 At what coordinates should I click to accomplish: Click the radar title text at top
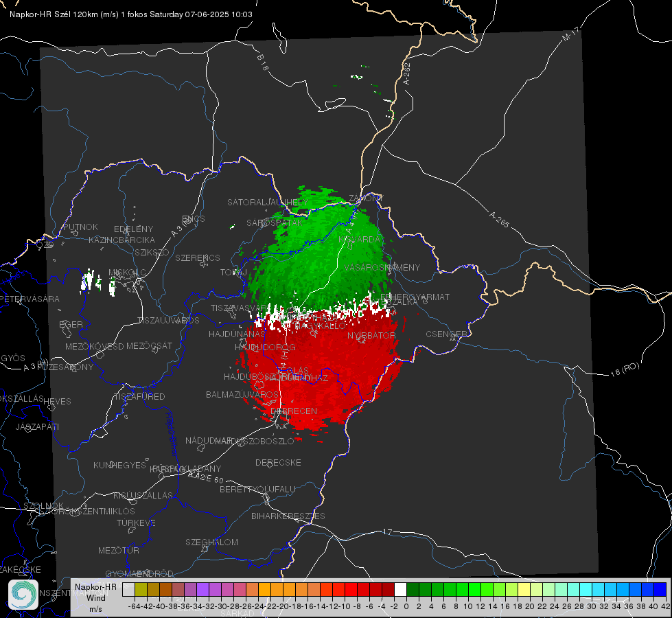[x=130, y=14]
